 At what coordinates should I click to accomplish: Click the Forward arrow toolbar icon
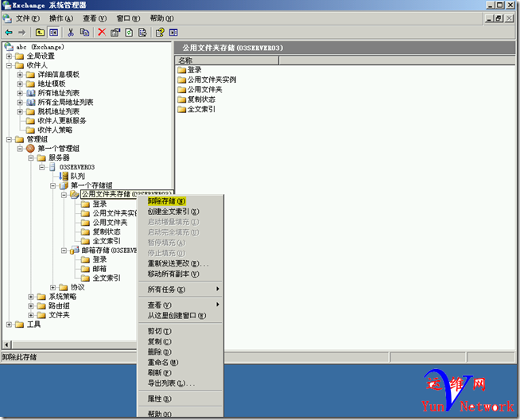22,32
